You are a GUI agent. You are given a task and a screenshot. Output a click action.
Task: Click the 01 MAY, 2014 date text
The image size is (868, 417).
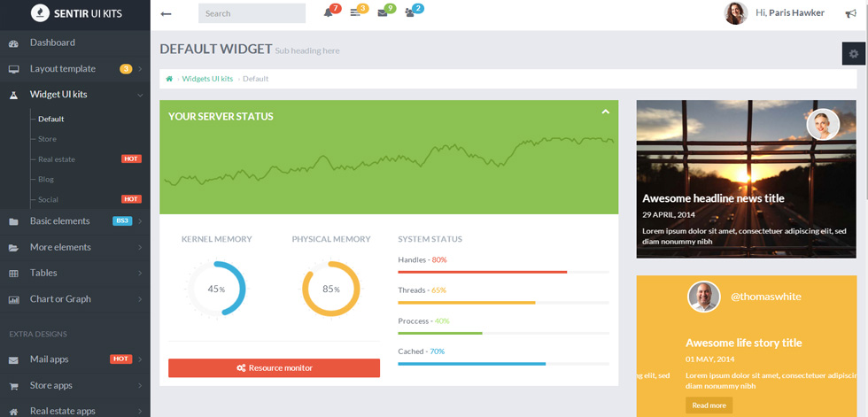710,359
